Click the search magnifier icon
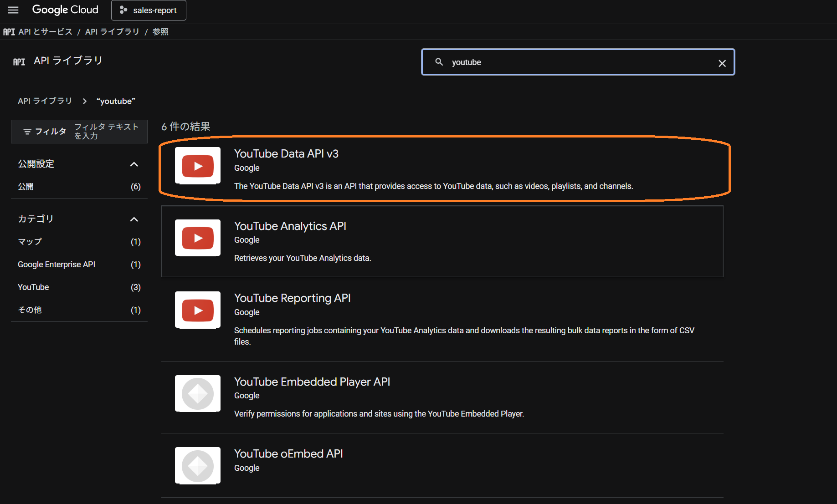837x504 pixels. (438, 62)
